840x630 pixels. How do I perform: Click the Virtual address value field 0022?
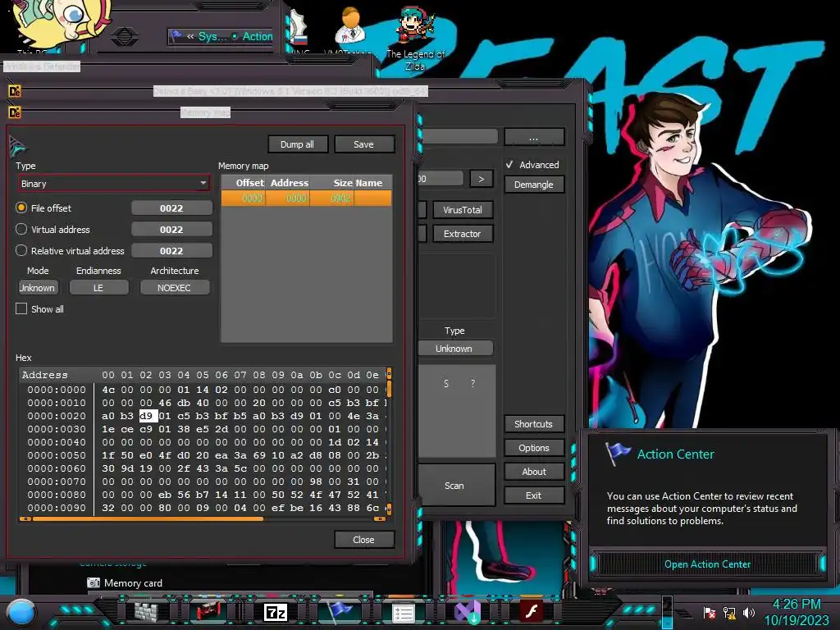click(x=171, y=230)
